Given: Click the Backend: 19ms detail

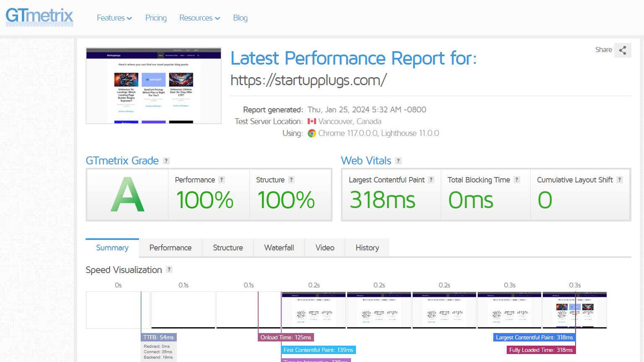Looking at the screenshot, I should click(158, 357).
